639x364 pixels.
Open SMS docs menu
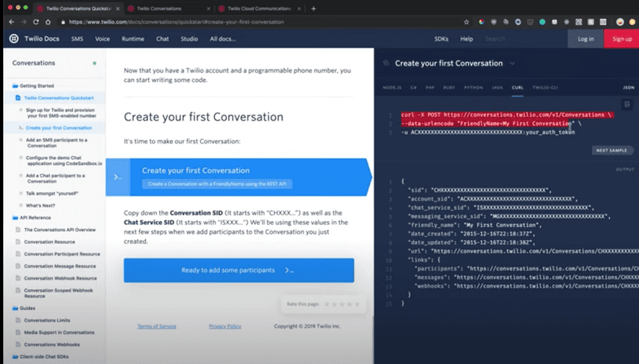[x=77, y=39]
